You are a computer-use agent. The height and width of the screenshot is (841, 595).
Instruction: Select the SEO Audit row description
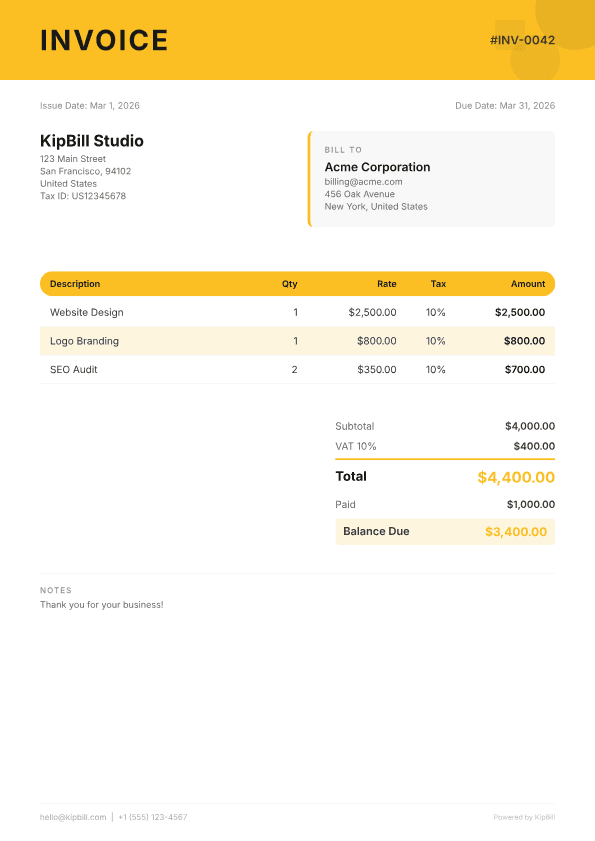click(x=74, y=370)
